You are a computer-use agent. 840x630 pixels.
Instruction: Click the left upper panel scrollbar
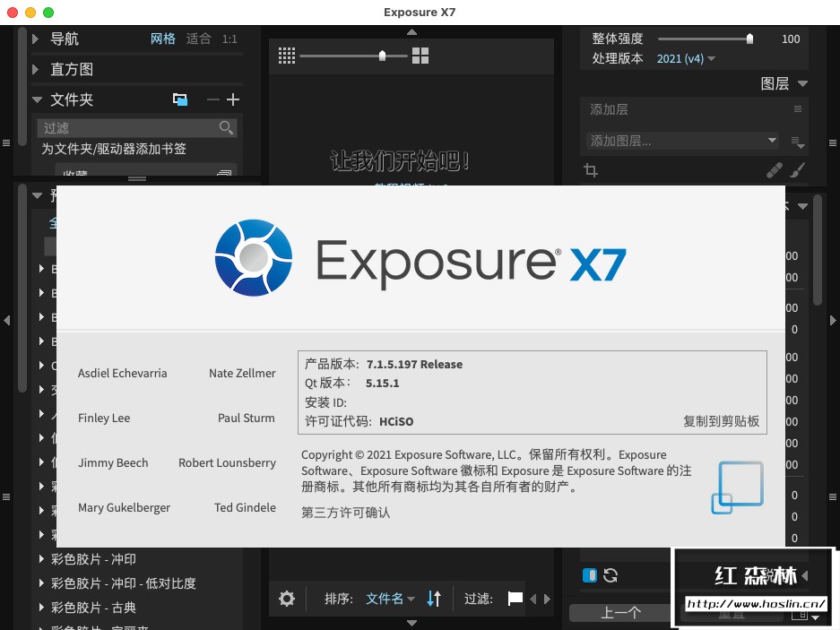pyautogui.click(x=22, y=87)
